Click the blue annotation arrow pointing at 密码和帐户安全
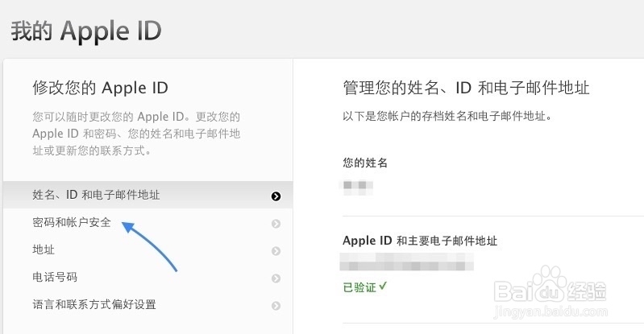Image resolution: width=644 pixels, height=334 pixels. (x=150, y=246)
